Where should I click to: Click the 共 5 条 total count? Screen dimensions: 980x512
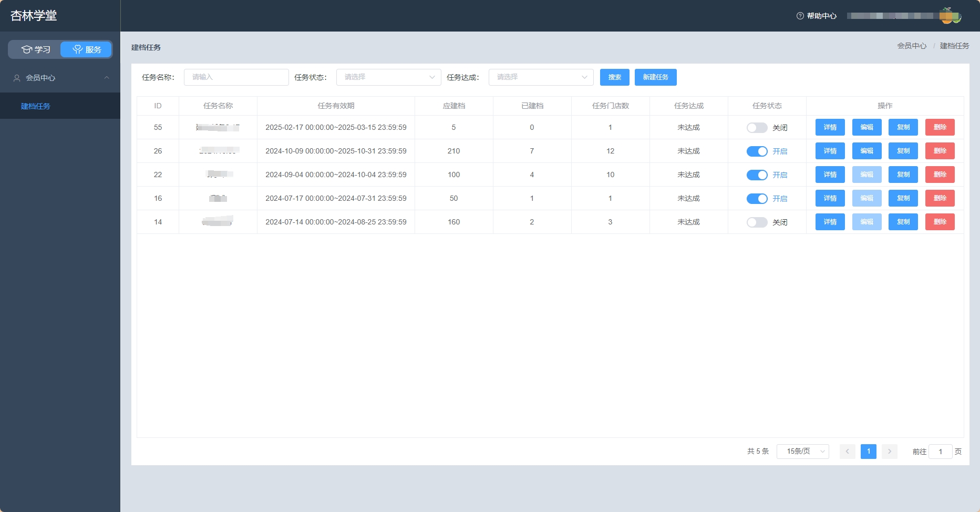pos(758,451)
